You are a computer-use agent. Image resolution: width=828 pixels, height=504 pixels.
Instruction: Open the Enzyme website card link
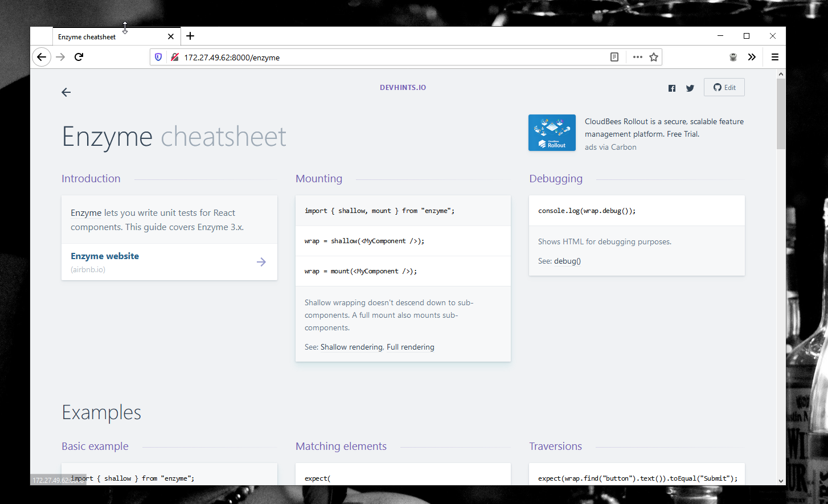[x=169, y=262]
